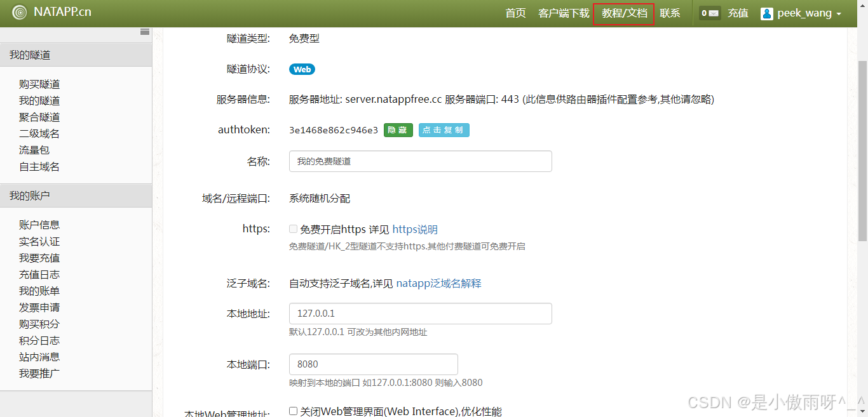This screenshot has width=868, height=417.
Task: Open 购买积分 in the sidebar
Action: coord(39,324)
